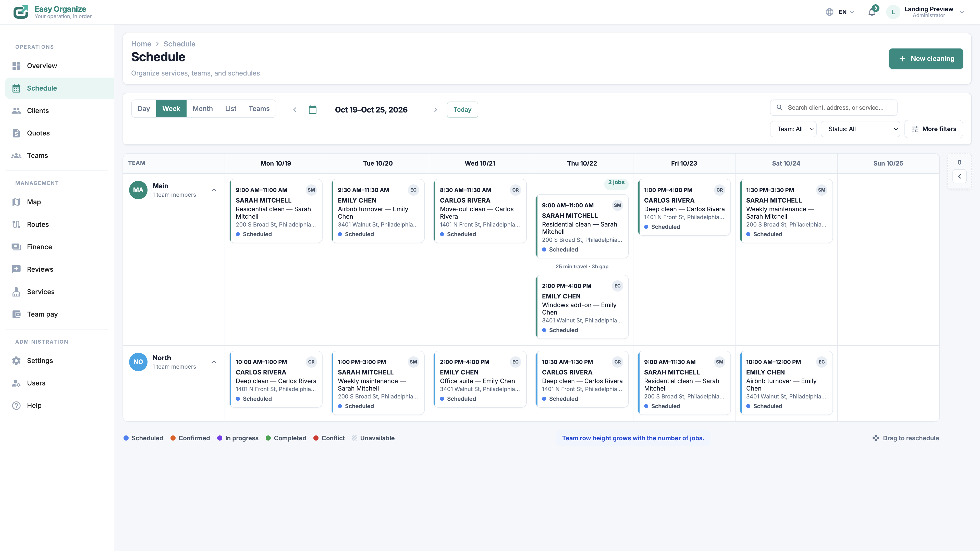Click the date range Oct 19–Oct 25, 2026
980x551 pixels.
point(371,109)
